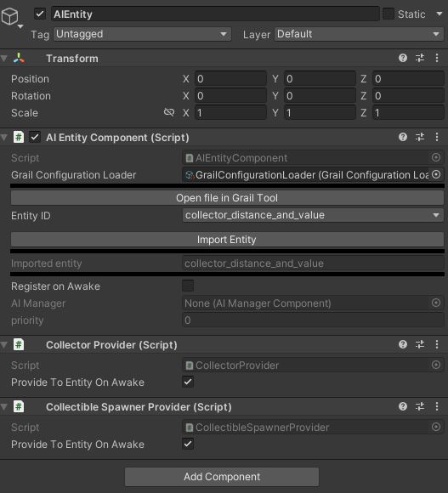Viewport: 448px width, 493px height.
Task: Uncheck Collector Provider's Provide To Entity On Awake
Action: point(188,382)
